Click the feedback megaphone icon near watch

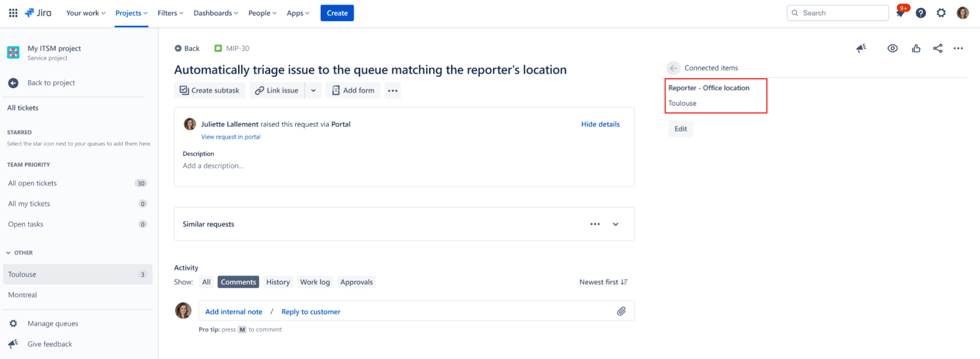click(x=861, y=49)
